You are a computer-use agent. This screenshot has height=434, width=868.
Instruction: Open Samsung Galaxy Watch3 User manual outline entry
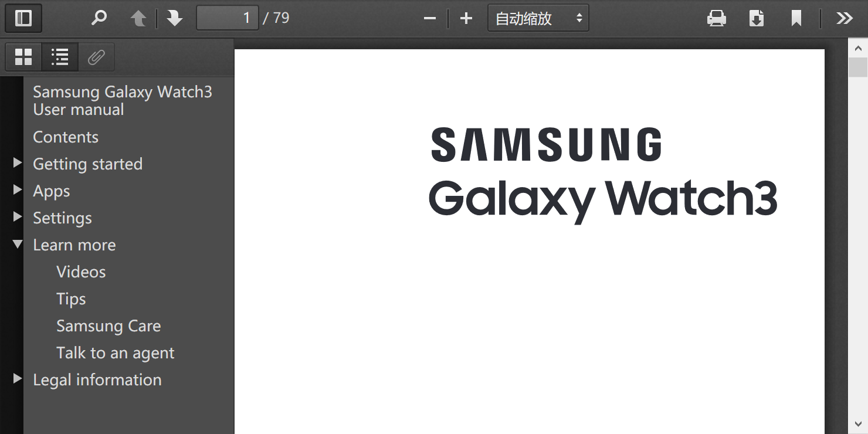coord(123,100)
